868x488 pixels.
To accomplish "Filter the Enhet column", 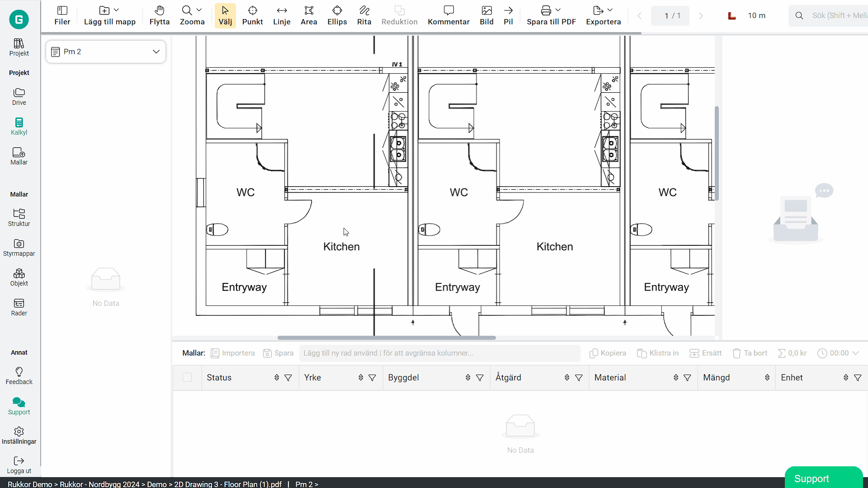I will pyautogui.click(x=858, y=378).
